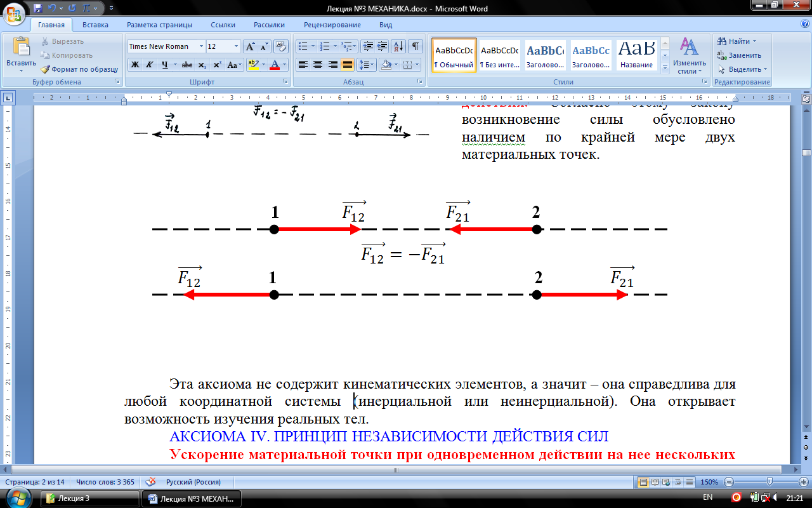This screenshot has height=508, width=812.
Task: Increase font size with Grow Font
Action: click(x=251, y=46)
